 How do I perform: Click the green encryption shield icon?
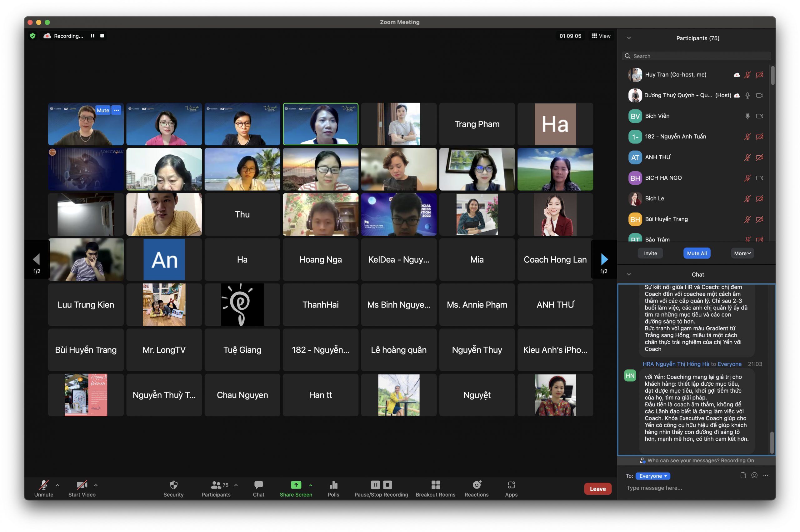[x=32, y=36]
